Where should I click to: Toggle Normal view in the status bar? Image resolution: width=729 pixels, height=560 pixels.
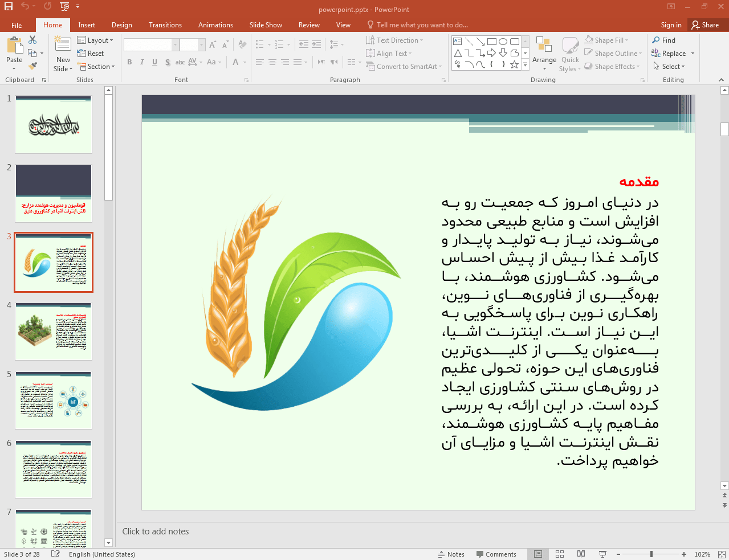coord(538,554)
